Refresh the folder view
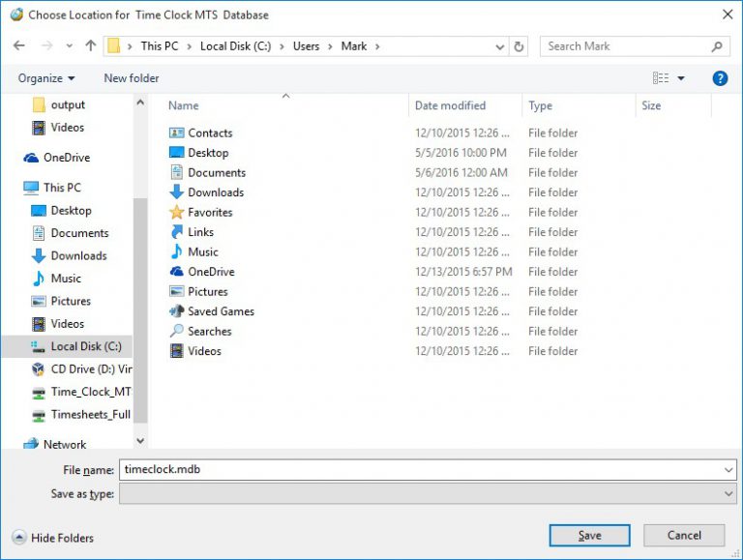743x560 pixels. (519, 46)
